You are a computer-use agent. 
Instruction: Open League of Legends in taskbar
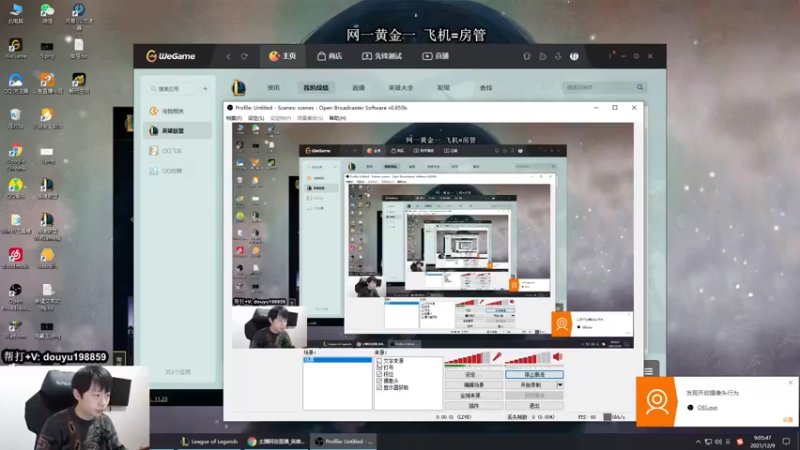pos(210,441)
